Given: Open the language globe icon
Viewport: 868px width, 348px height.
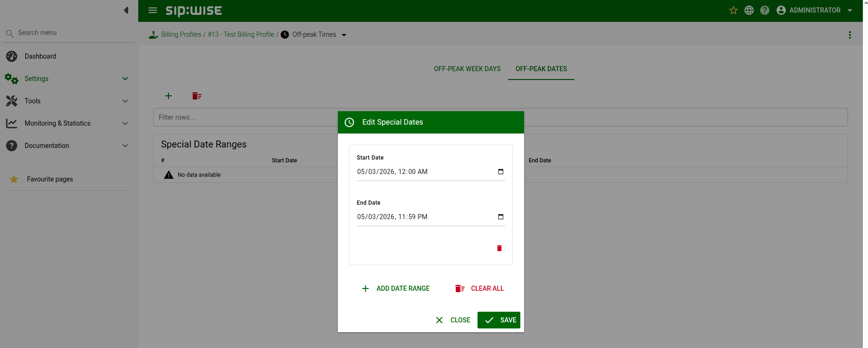Looking at the screenshot, I should [x=749, y=10].
